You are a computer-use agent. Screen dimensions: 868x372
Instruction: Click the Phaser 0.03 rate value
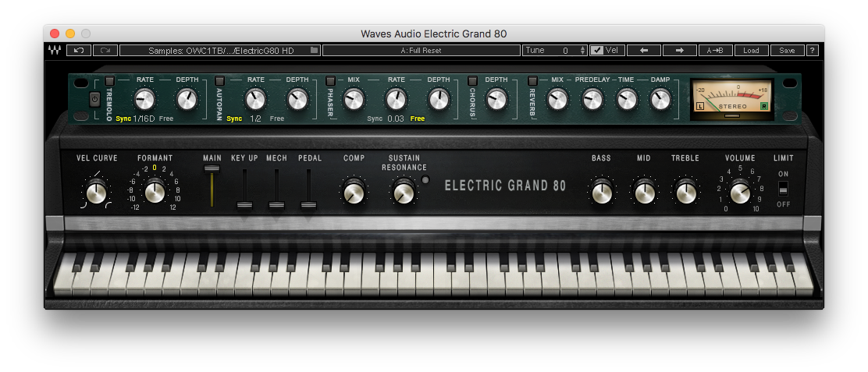(x=395, y=119)
